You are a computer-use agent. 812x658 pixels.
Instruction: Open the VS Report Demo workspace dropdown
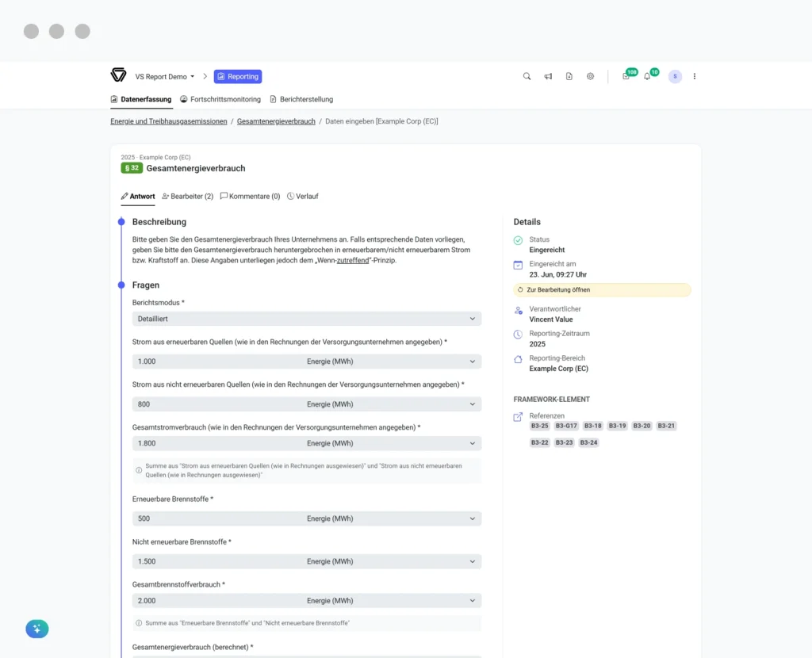[165, 77]
